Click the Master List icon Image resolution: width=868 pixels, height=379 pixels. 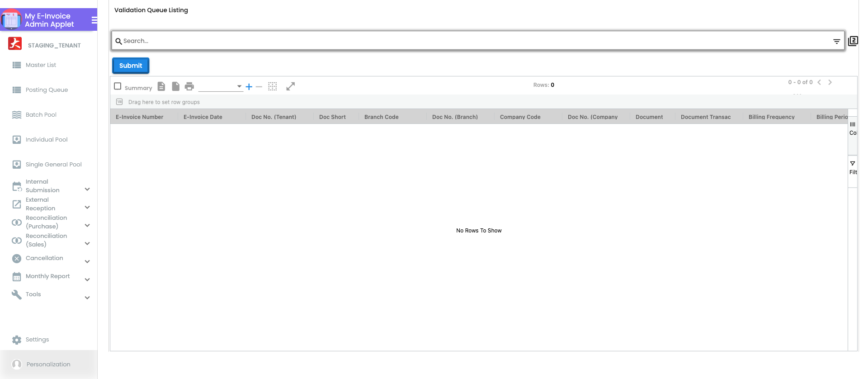(x=17, y=65)
